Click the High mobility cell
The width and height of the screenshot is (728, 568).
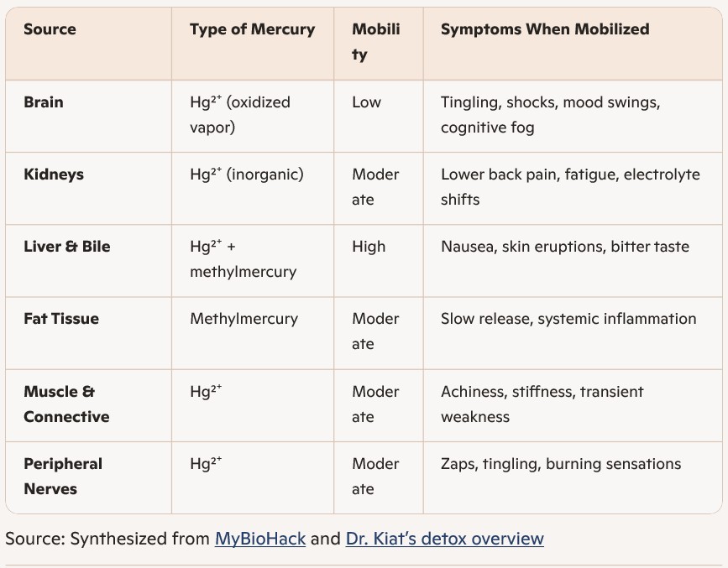pos(369,247)
